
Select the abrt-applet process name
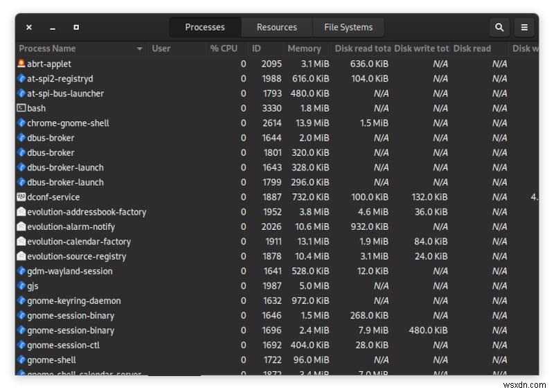pos(49,64)
